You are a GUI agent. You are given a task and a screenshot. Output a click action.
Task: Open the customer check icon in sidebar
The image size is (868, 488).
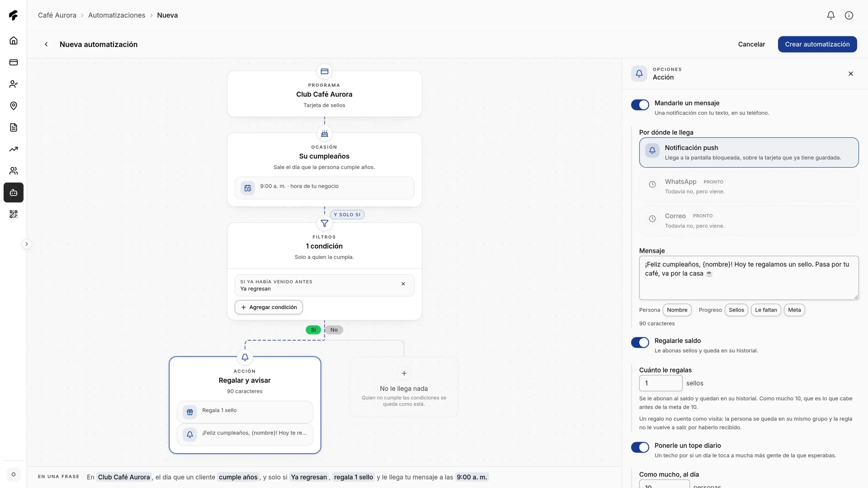click(x=13, y=84)
